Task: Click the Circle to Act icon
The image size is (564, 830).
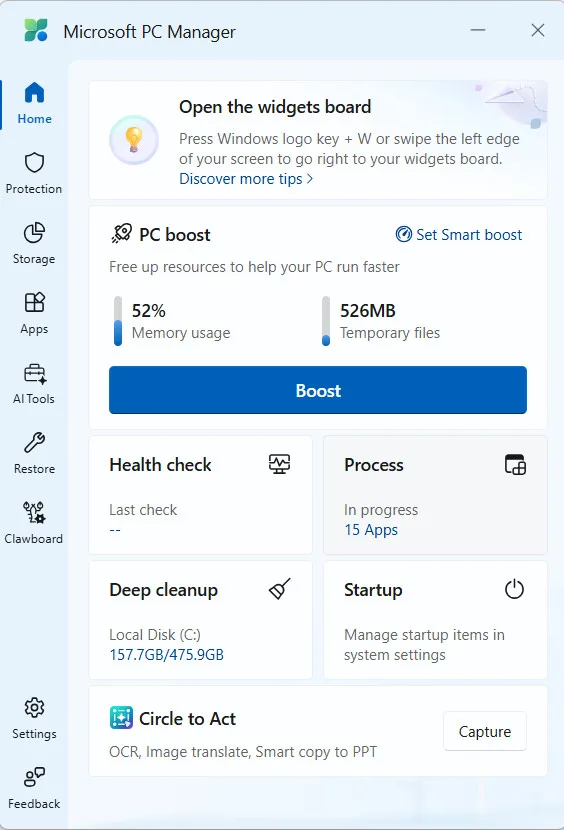Action: point(121,718)
